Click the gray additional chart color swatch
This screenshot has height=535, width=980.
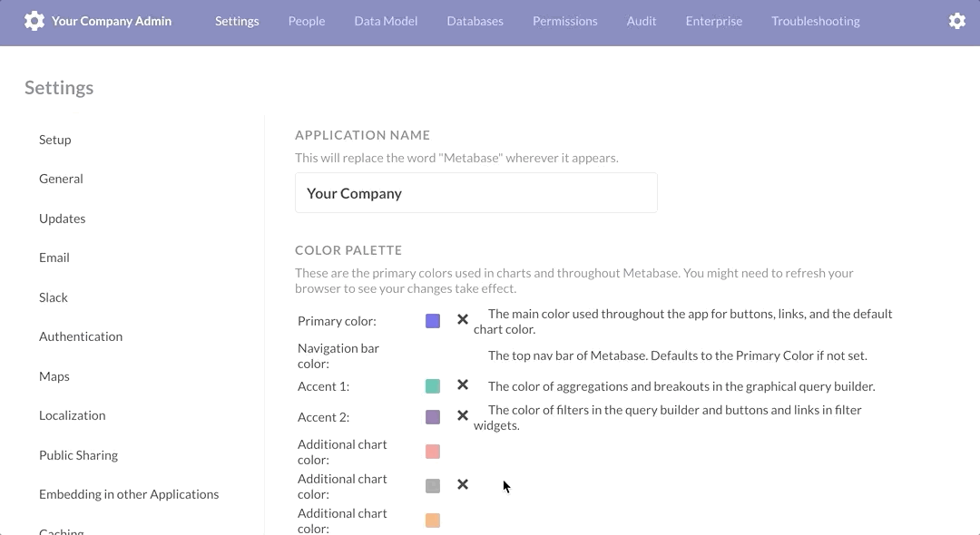click(x=433, y=486)
